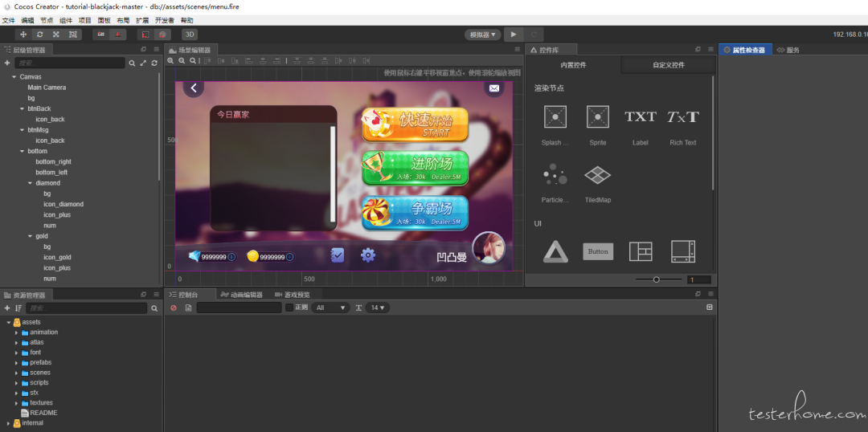Select the rotate transform tool
868x432 pixels.
[40, 35]
